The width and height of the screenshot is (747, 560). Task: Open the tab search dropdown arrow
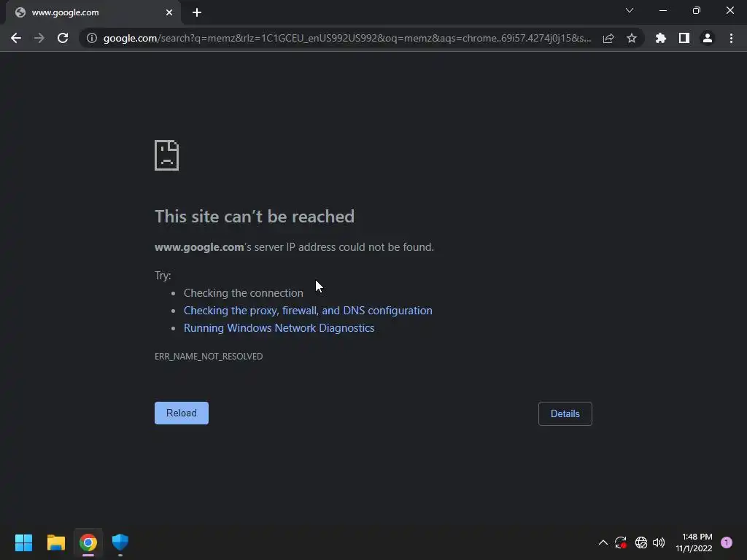630,10
